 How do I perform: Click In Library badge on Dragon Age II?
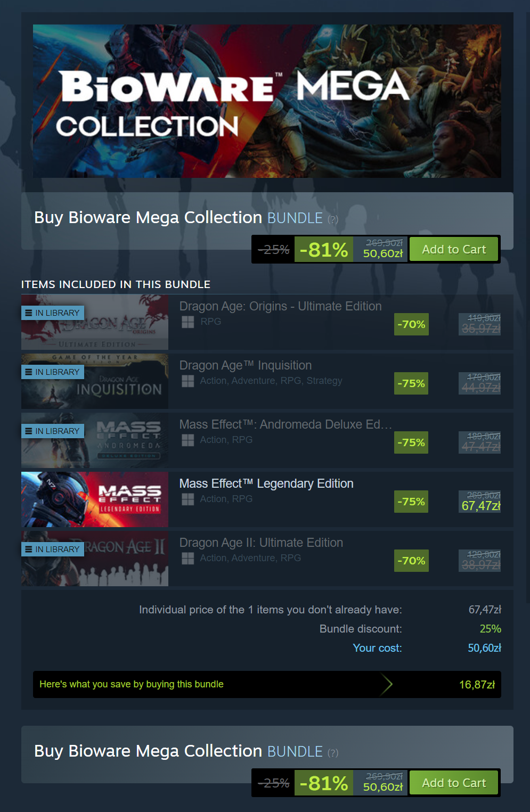[x=53, y=549]
